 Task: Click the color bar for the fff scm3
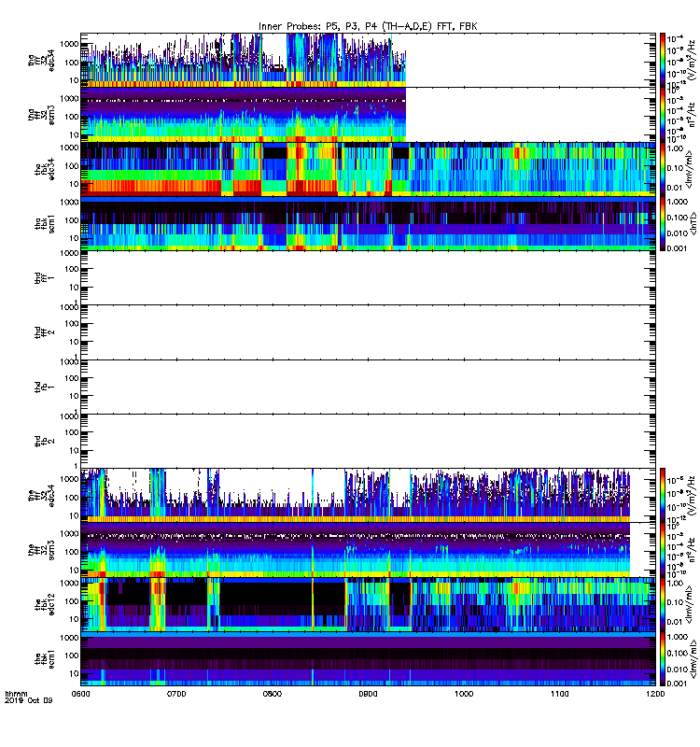click(663, 550)
